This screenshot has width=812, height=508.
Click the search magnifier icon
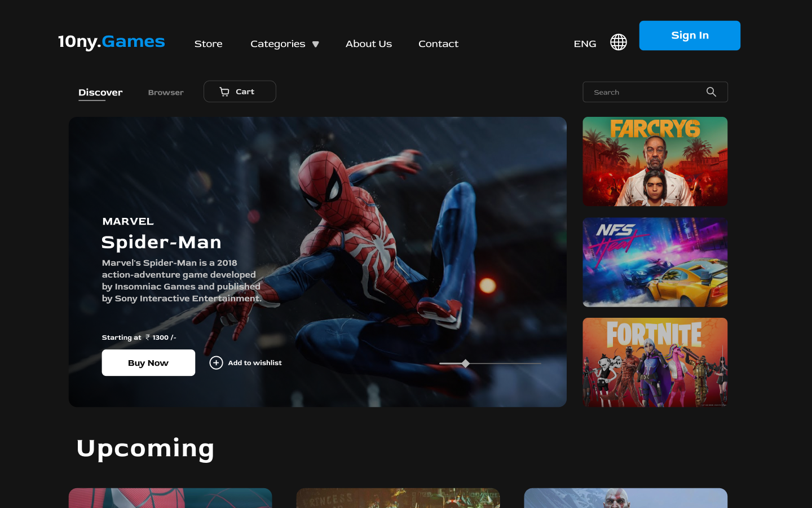711,92
